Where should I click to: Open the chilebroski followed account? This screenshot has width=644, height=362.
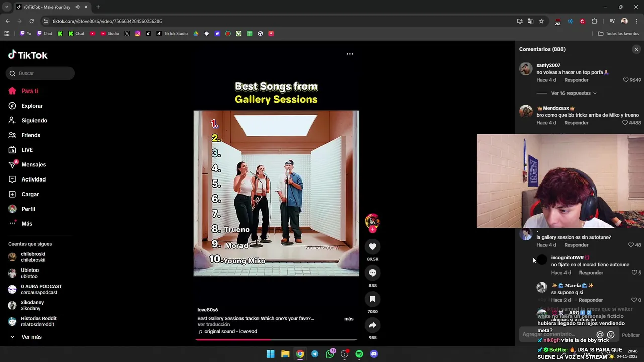click(33, 257)
